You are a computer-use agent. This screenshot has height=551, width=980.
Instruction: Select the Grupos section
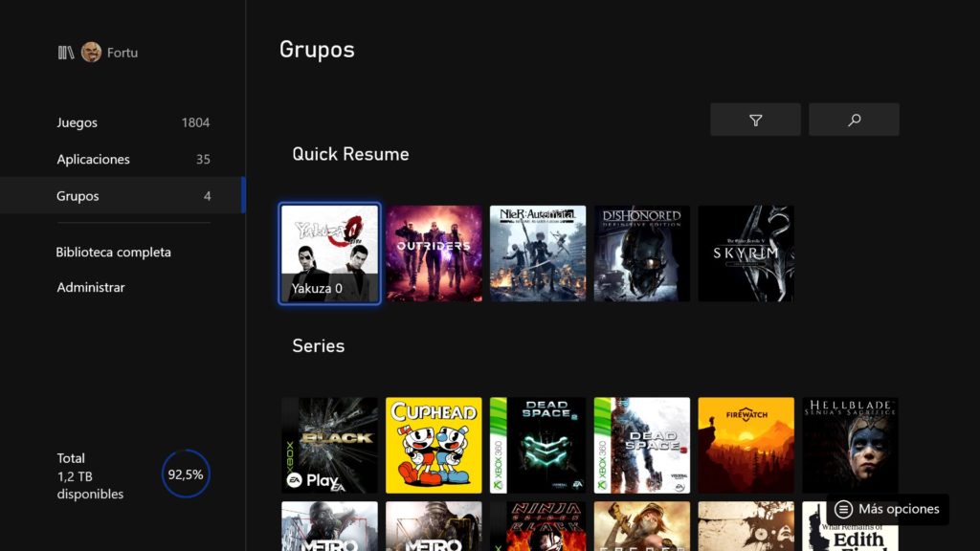coord(122,195)
